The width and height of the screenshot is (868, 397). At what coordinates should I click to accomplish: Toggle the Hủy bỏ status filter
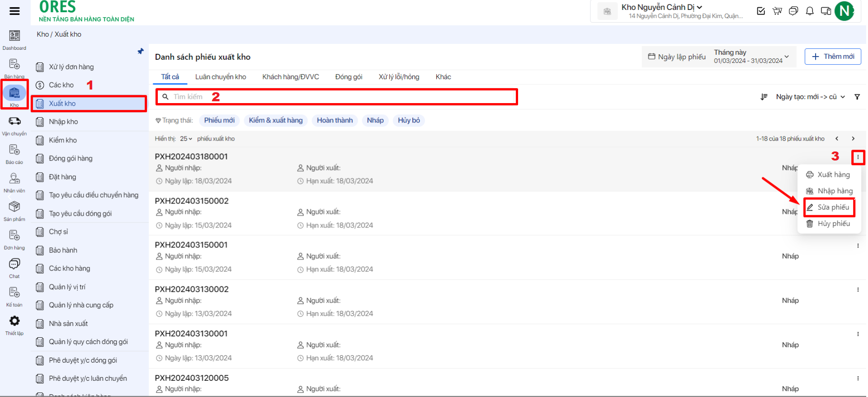(409, 120)
